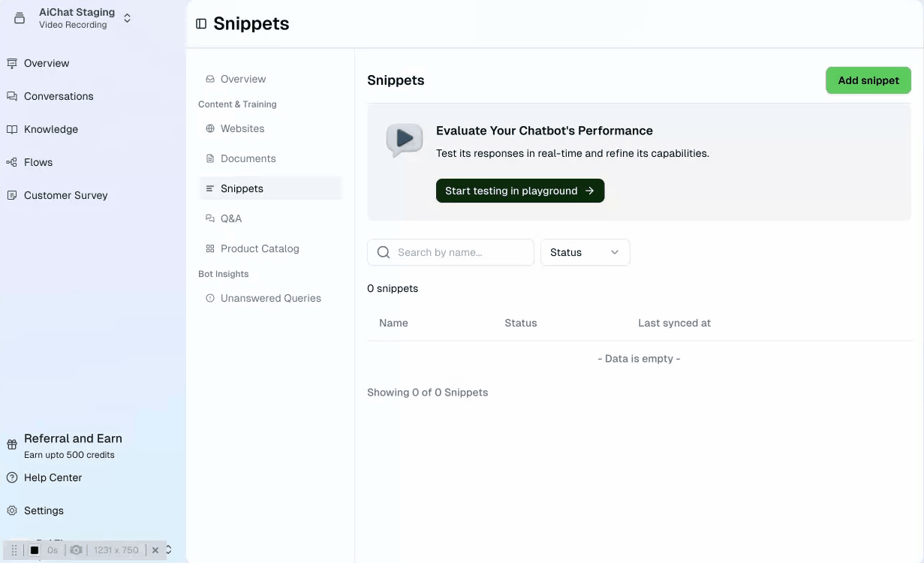The width and height of the screenshot is (924, 563).
Task: Toggle the workspace switcher chevrons next to AiChat Staging
Action: pyautogui.click(x=127, y=17)
